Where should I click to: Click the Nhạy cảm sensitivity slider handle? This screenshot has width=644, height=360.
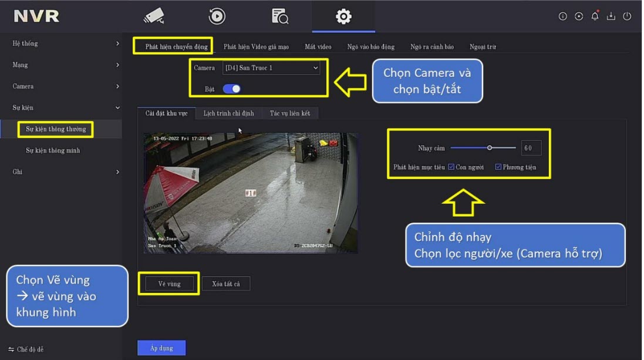pyautogui.click(x=490, y=148)
